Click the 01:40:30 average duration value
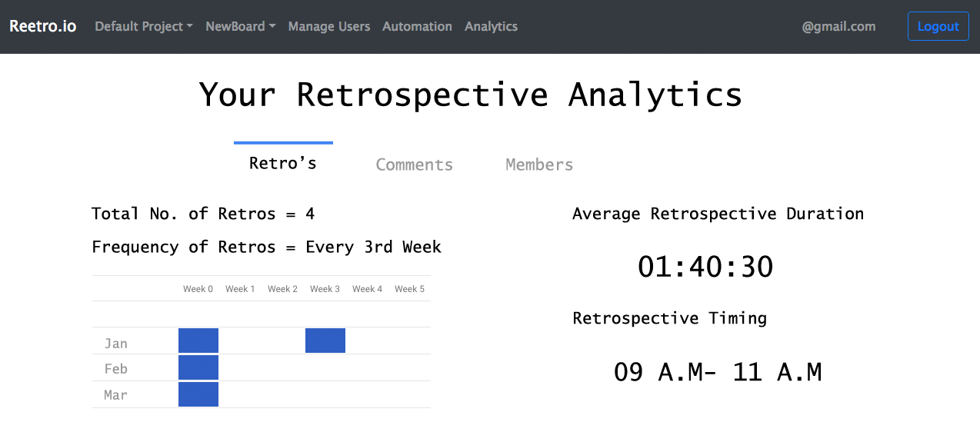 click(x=705, y=267)
